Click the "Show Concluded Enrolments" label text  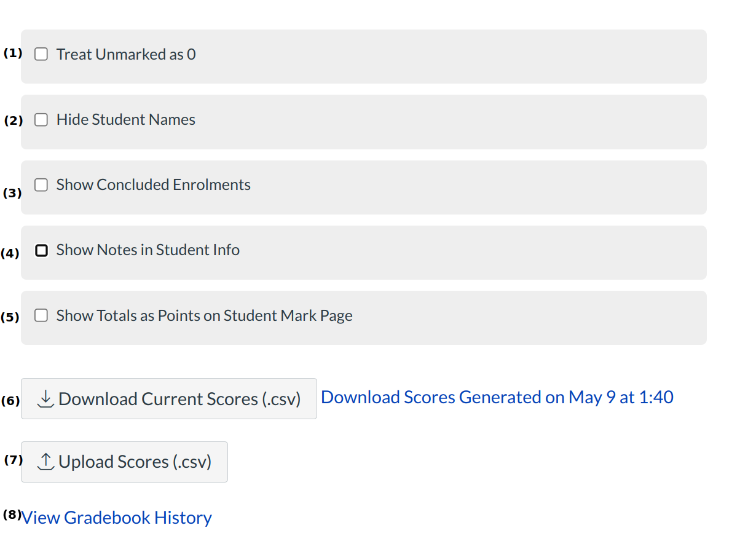154,185
